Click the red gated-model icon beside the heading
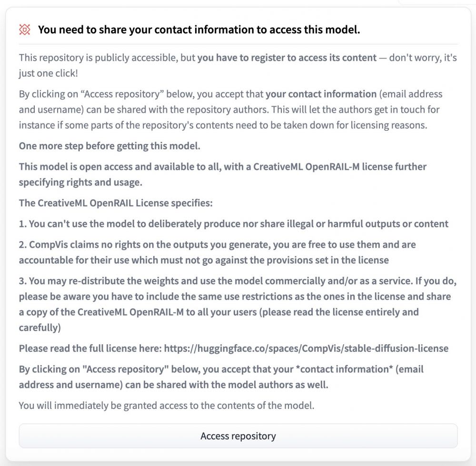The height and width of the screenshot is (466, 476). 25,29
